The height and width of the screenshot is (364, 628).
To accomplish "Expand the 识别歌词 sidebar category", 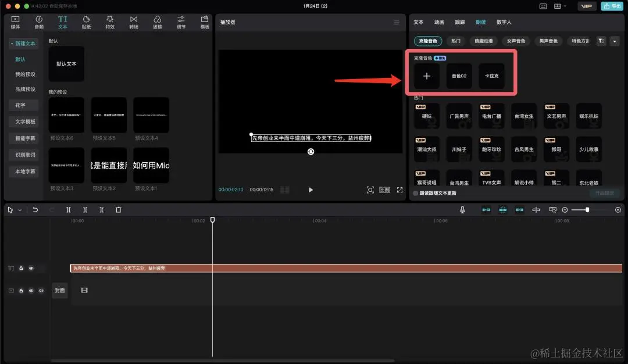I will click(24, 155).
